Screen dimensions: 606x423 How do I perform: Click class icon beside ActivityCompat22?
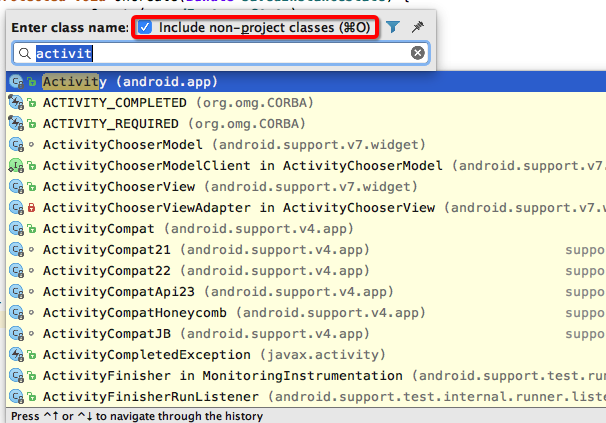(16, 271)
